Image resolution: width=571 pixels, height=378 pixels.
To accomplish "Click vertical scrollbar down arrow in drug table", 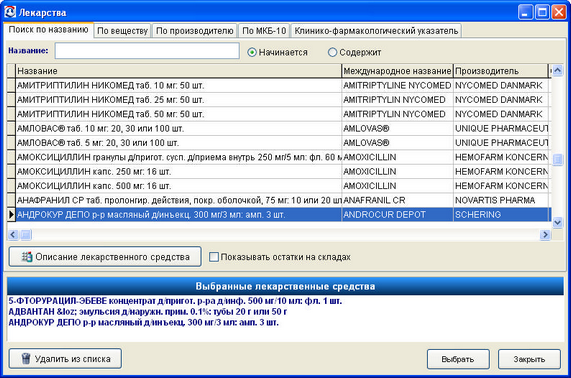I will (x=558, y=222).
